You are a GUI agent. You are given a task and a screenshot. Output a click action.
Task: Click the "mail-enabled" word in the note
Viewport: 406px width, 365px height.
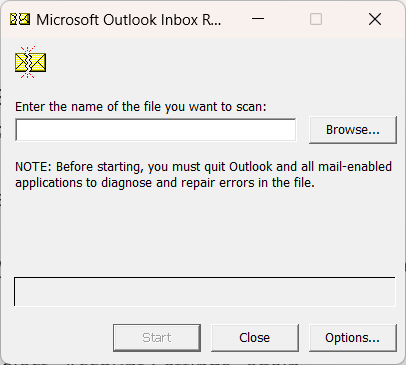click(355, 166)
